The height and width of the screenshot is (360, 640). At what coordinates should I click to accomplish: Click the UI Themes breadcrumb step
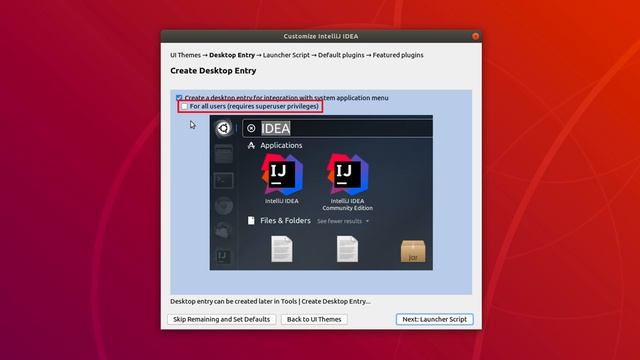pyautogui.click(x=185, y=55)
